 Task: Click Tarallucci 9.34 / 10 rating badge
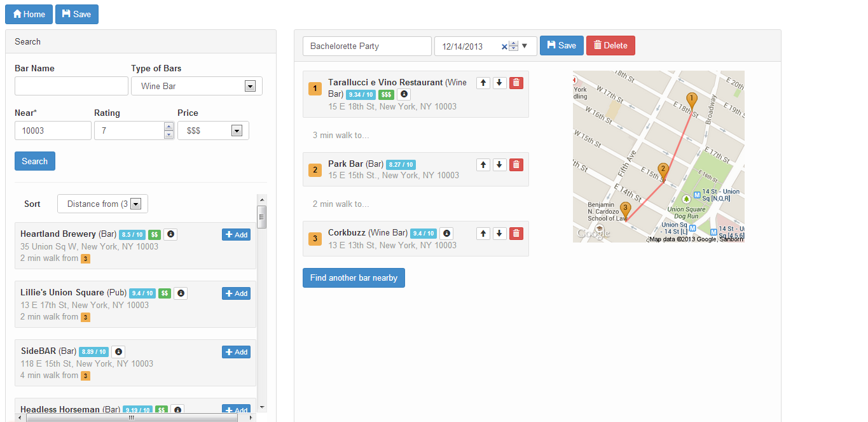pyautogui.click(x=361, y=95)
